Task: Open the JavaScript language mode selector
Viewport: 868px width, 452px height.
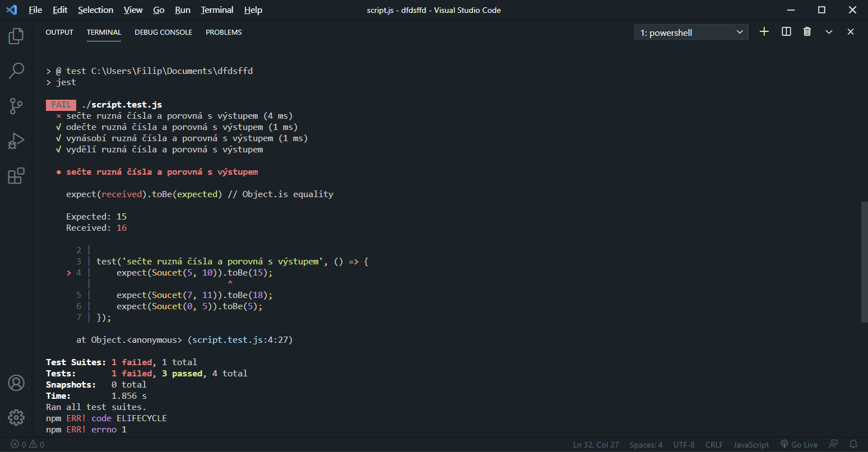Action: (x=751, y=444)
